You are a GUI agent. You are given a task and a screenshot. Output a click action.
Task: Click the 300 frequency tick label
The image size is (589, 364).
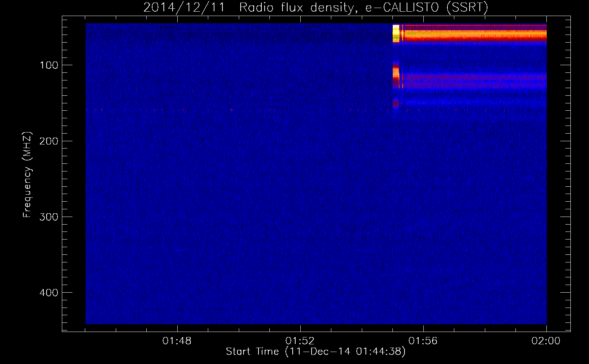pyautogui.click(x=49, y=217)
